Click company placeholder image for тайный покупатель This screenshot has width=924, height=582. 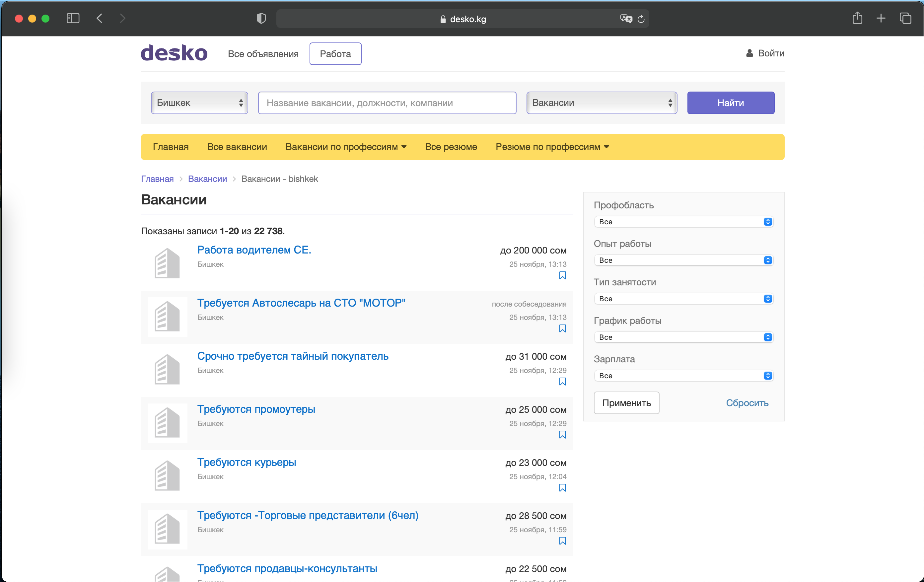[167, 370]
